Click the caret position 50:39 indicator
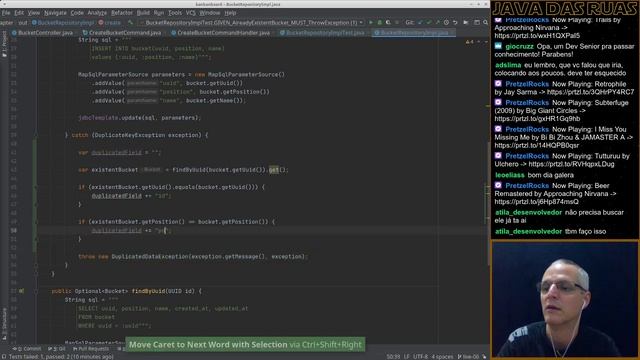640x360 pixels. point(393,357)
